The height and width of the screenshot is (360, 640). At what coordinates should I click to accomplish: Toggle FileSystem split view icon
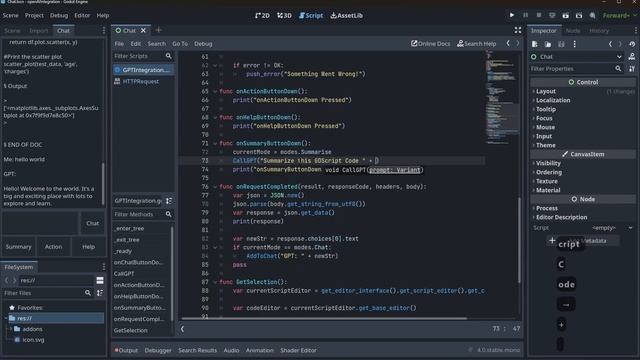[x=100, y=280]
